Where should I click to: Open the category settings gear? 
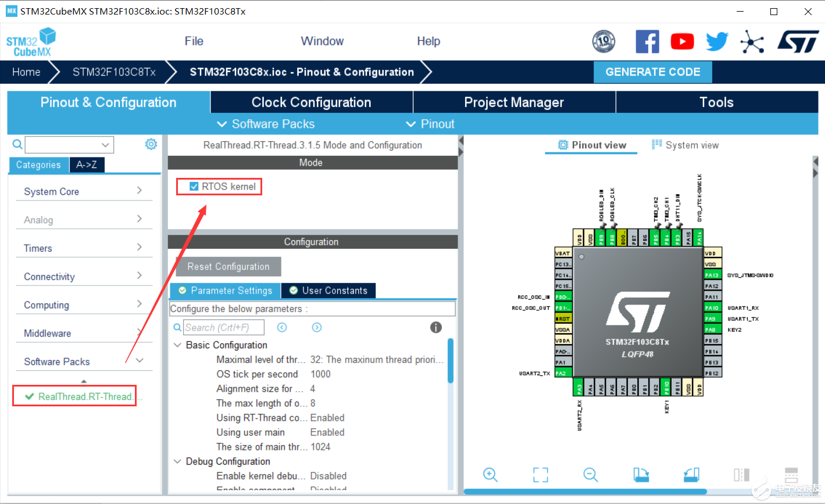[151, 144]
